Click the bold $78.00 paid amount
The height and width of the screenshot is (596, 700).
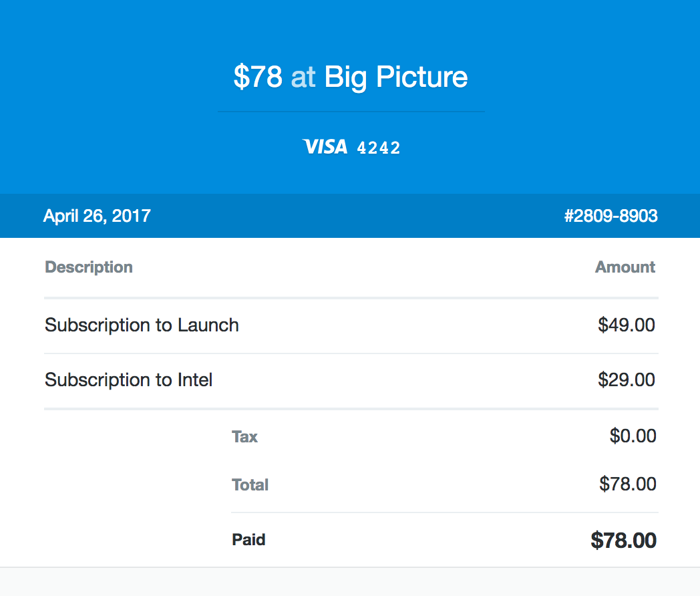tap(623, 540)
